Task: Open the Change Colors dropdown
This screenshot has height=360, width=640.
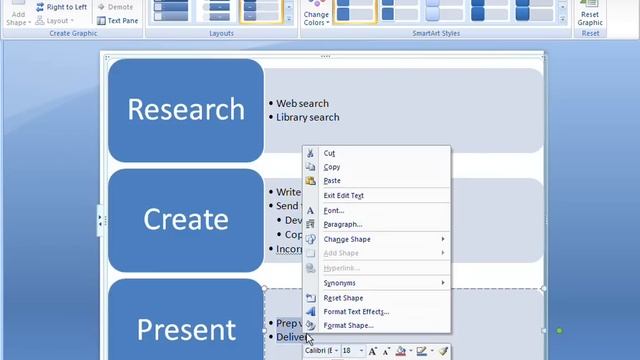Action: click(316, 18)
